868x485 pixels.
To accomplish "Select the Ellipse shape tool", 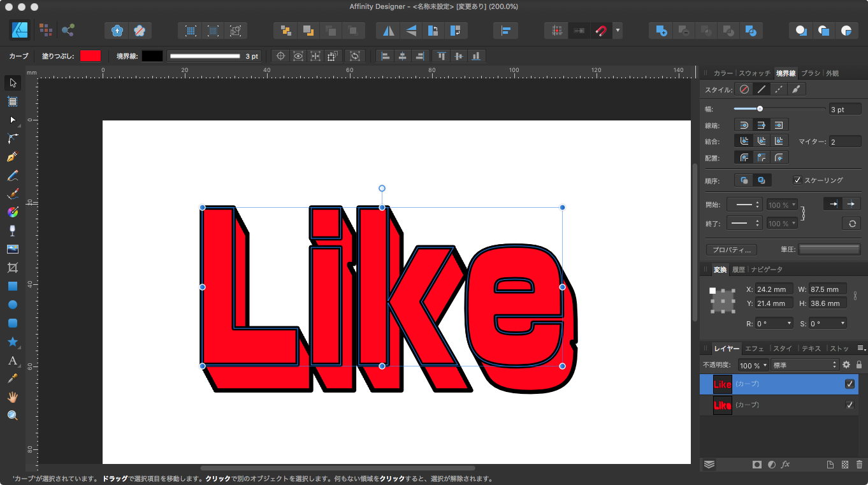I will coord(12,305).
